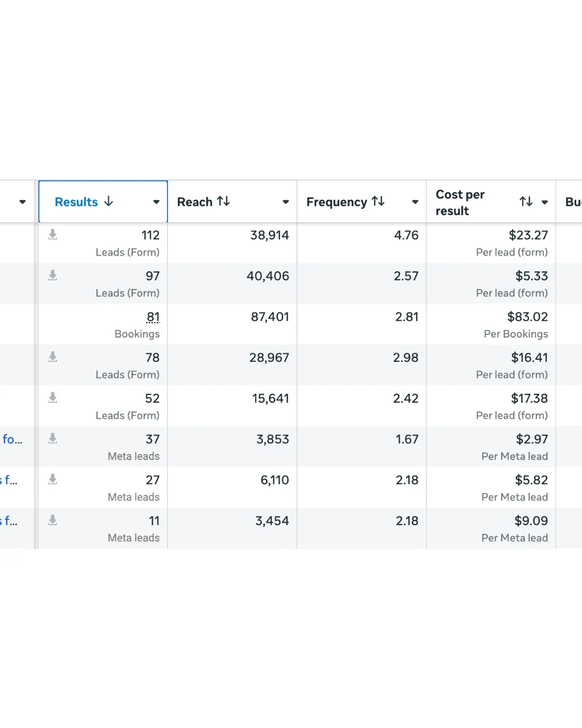Select the Cost per result header text
Viewport: 582px width, 728px height.
(x=460, y=202)
